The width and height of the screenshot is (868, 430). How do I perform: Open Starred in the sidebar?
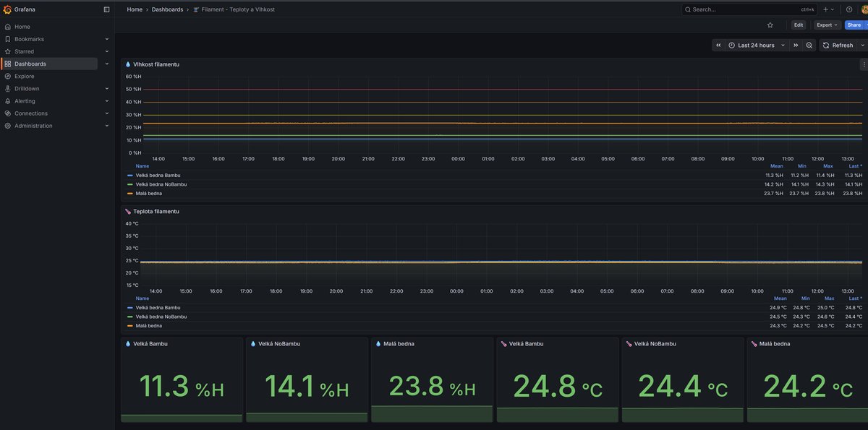(24, 51)
